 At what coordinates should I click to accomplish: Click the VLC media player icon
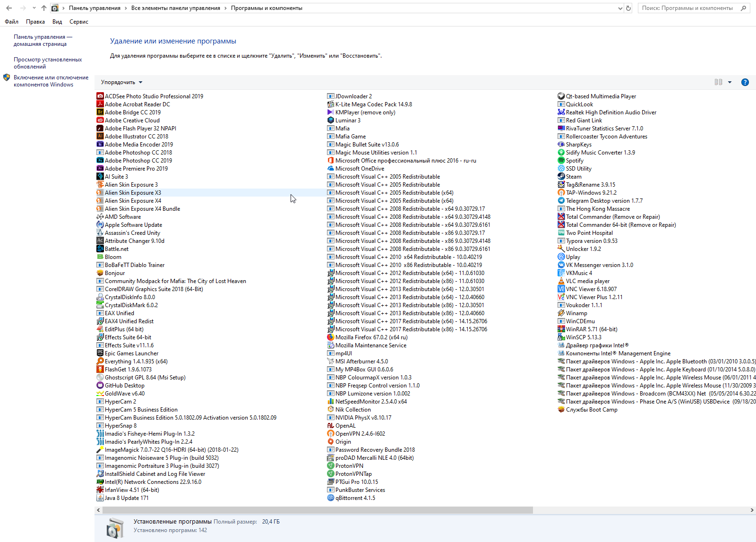[561, 281]
